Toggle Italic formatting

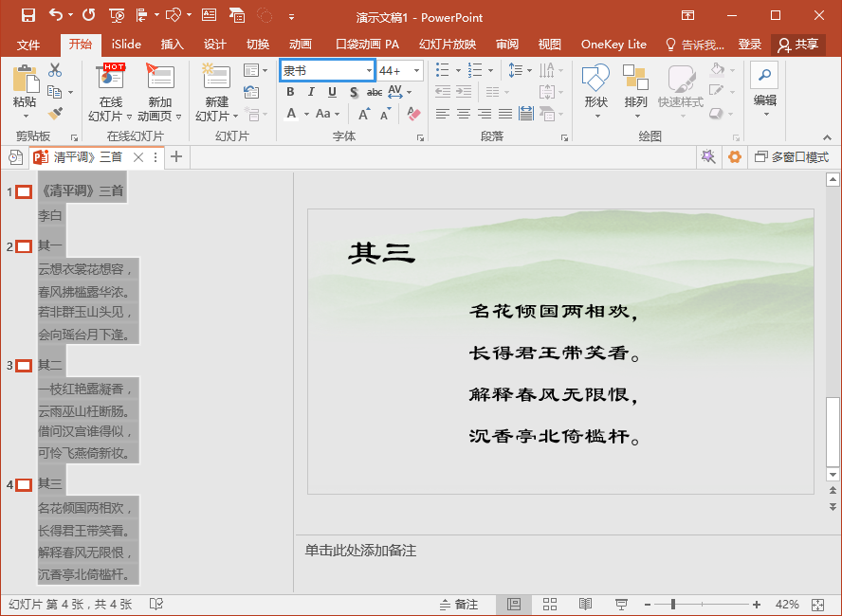[312, 92]
